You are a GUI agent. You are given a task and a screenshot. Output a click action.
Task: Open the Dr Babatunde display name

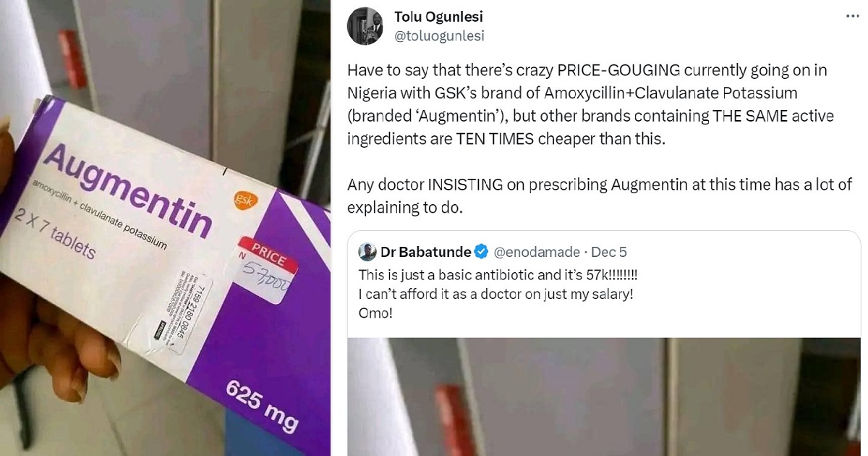[x=425, y=252]
